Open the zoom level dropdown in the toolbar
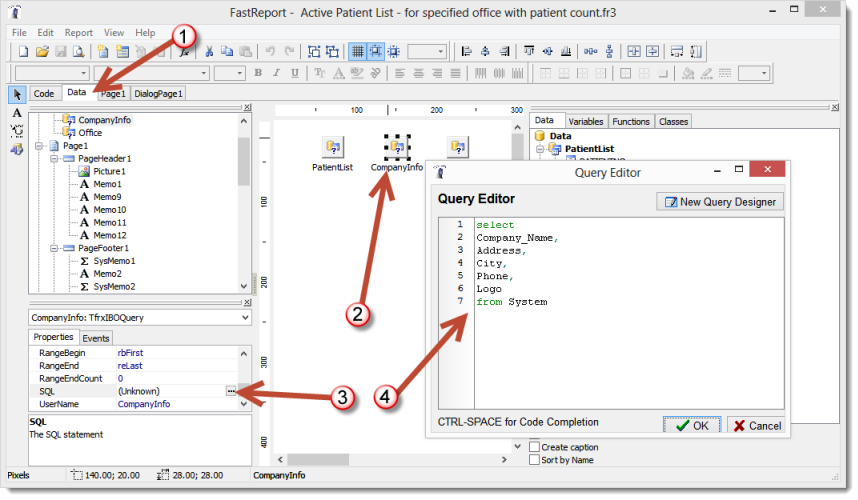 pos(440,51)
